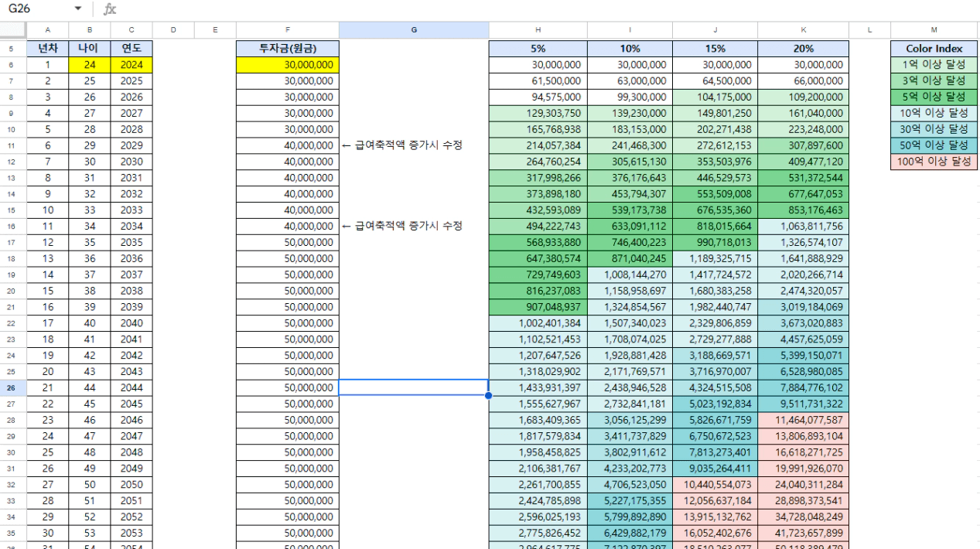Click the 100억 이상 달성 legend cell
The image size is (980, 549).
[934, 162]
